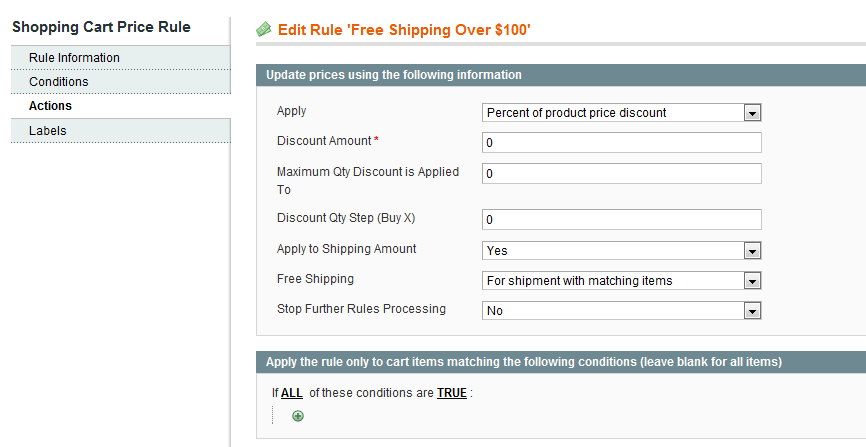Focus the Discount Amount input field
The height and width of the screenshot is (447, 866).
click(621, 143)
